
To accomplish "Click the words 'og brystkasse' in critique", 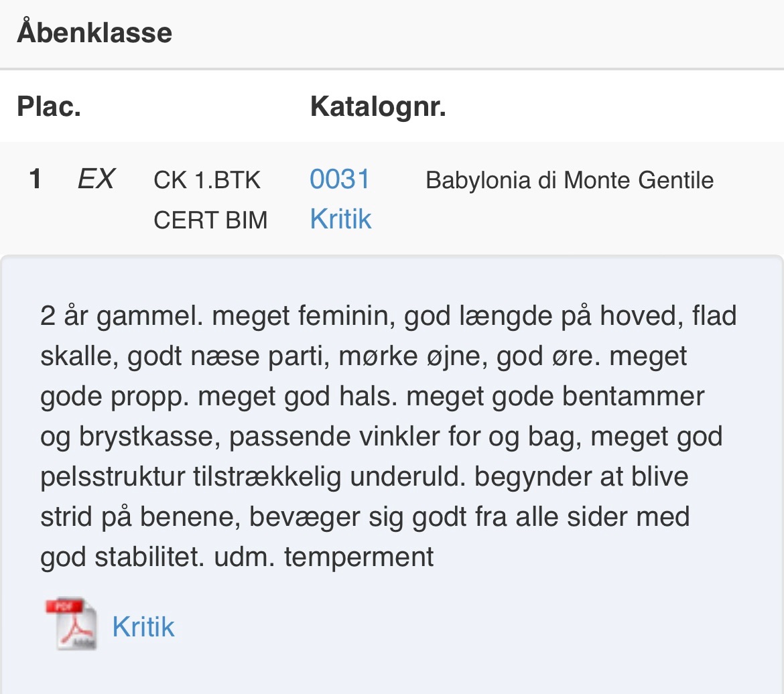I will (131, 437).
